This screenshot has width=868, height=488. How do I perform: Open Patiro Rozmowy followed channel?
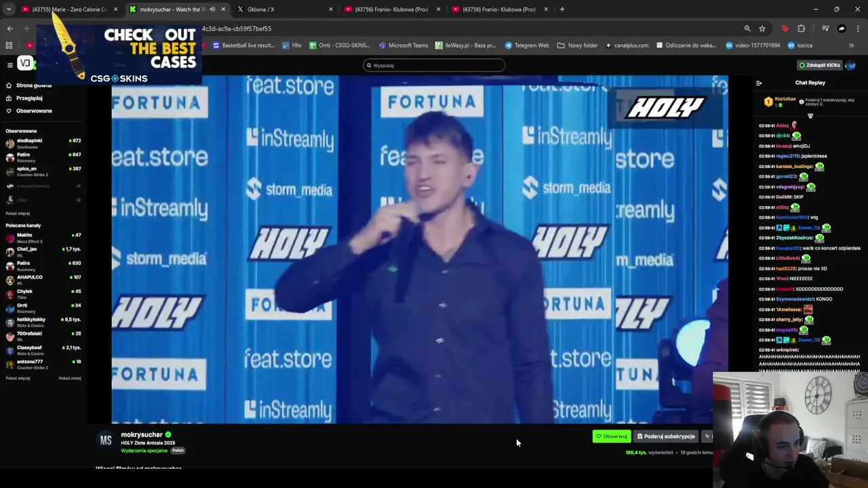[43, 157]
